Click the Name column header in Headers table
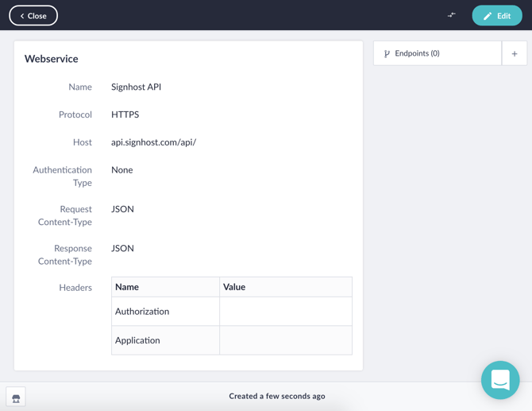Screen dimensions: 532x411 click(127, 287)
